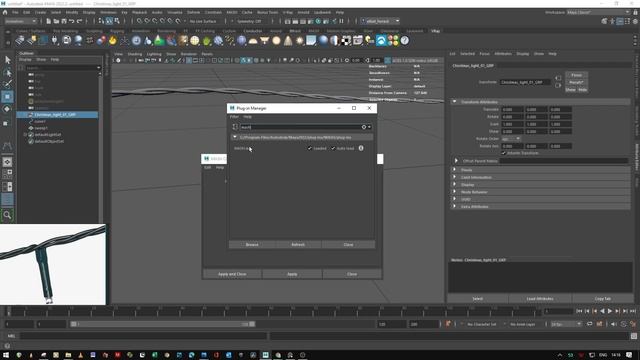Click the Plug-in Manager search field
The height and width of the screenshot is (360, 640).
point(302,127)
